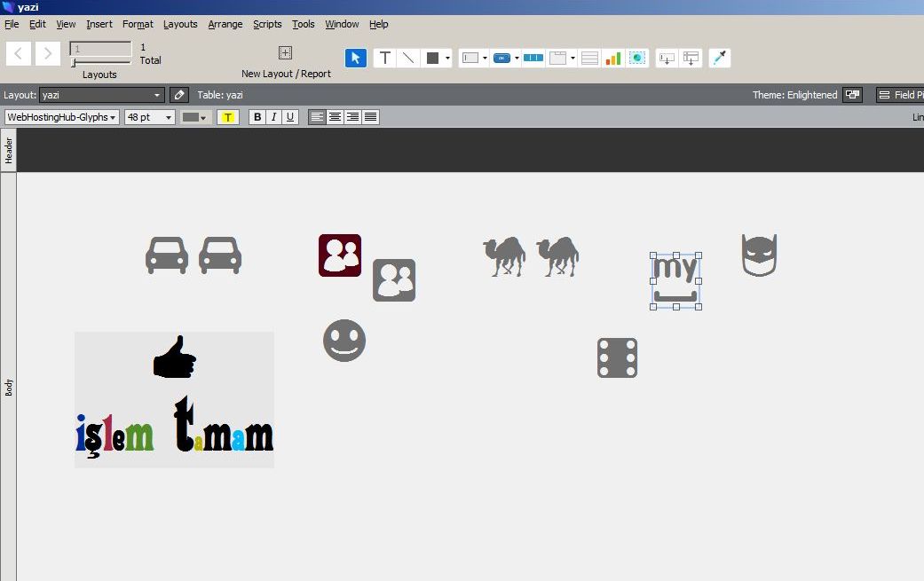The image size is (924, 581).
Task: Open the Scripts menu
Action: click(267, 24)
